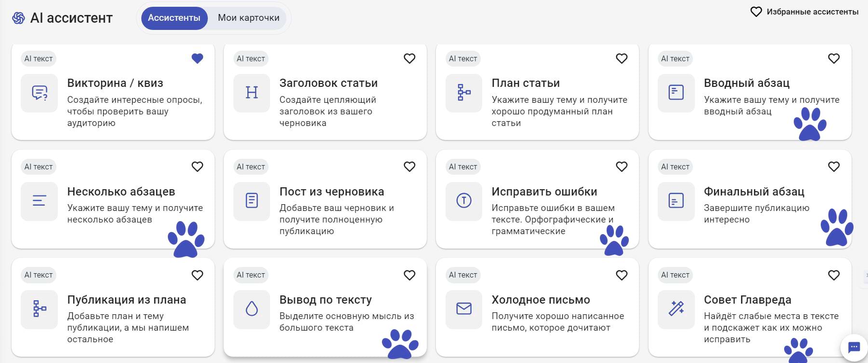
Task: Open the Пост из черновика assistant title
Action: click(332, 192)
